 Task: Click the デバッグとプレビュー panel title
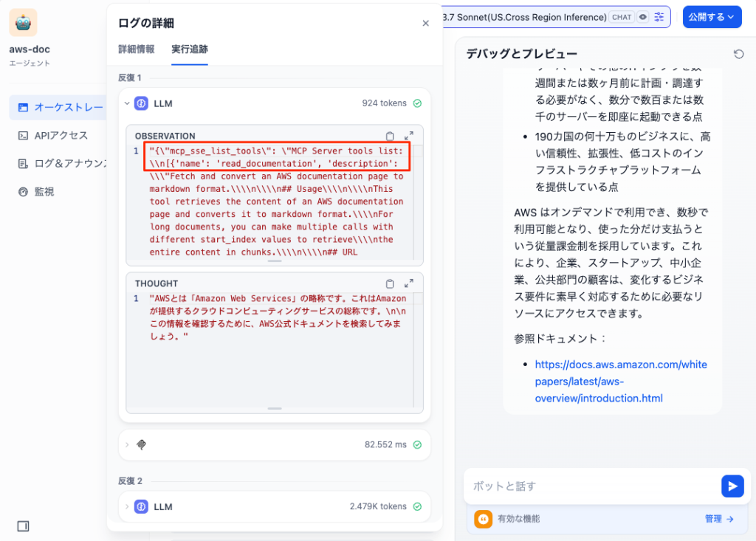(522, 54)
